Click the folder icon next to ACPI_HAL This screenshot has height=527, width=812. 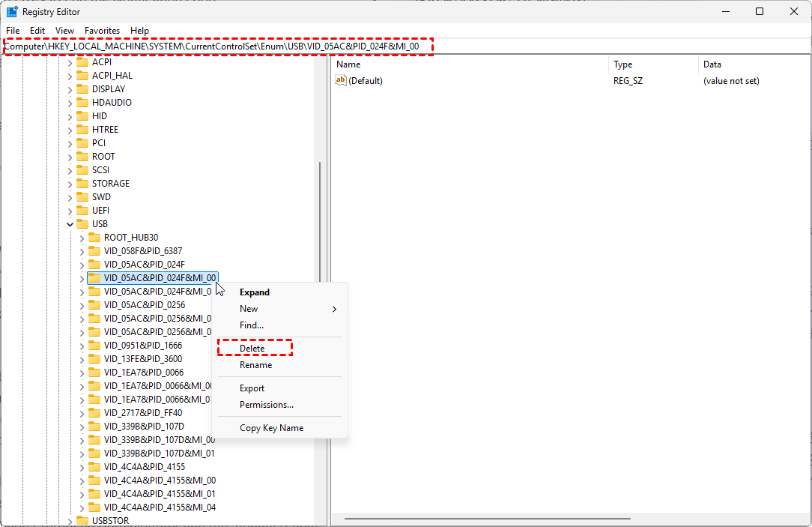tap(82, 76)
